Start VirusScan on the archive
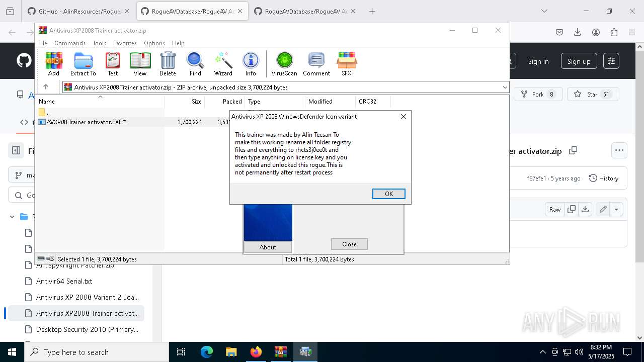Image resolution: width=644 pixels, height=362 pixels. tap(284, 64)
